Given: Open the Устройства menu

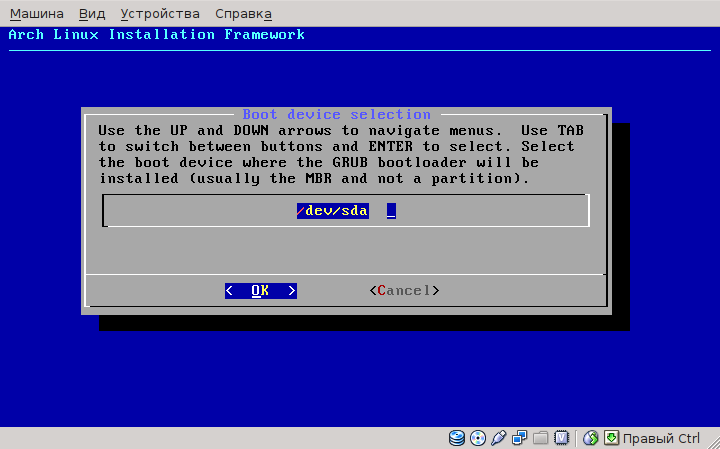Looking at the screenshot, I should pyautogui.click(x=160, y=14).
